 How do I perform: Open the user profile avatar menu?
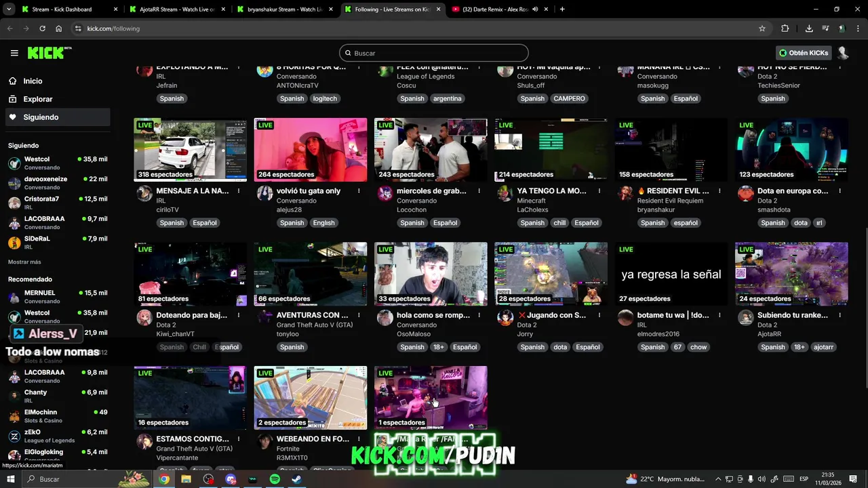[x=843, y=53]
